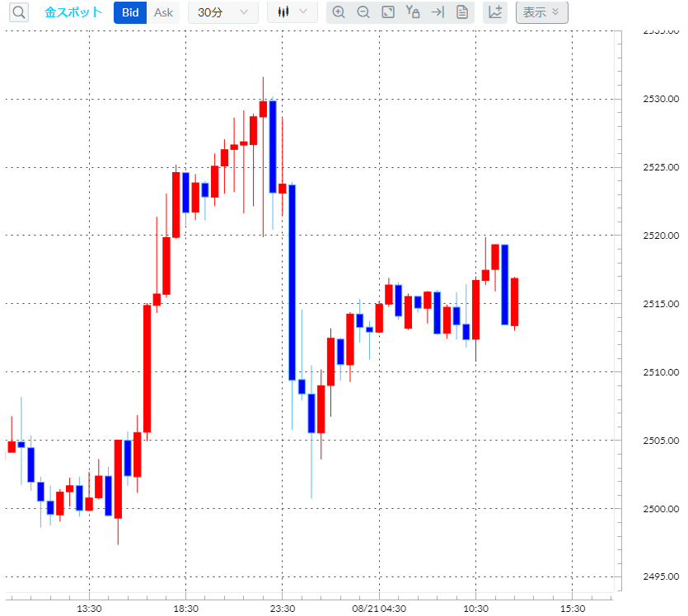The height and width of the screenshot is (616, 688).
Task: Click the 15:30 time axis label
Action: click(573, 609)
